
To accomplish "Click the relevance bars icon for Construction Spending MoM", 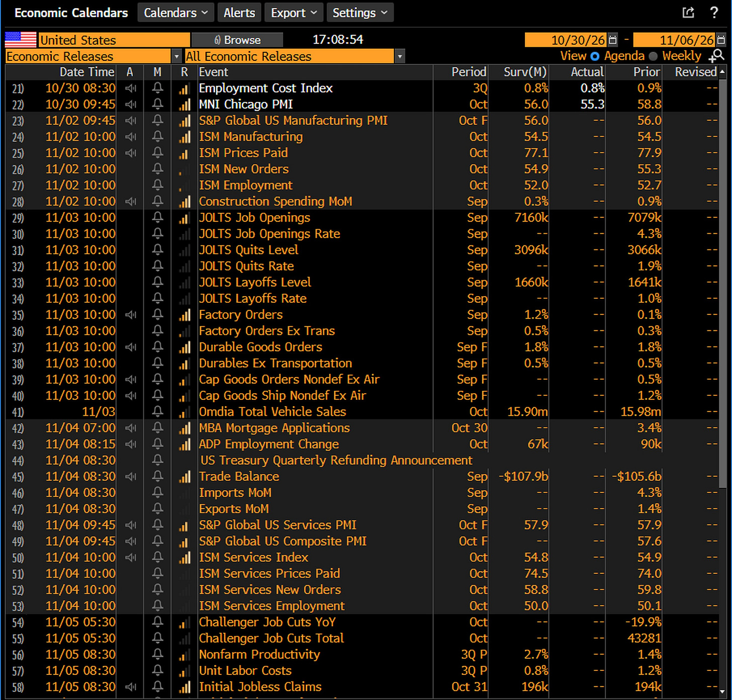I will [x=185, y=202].
